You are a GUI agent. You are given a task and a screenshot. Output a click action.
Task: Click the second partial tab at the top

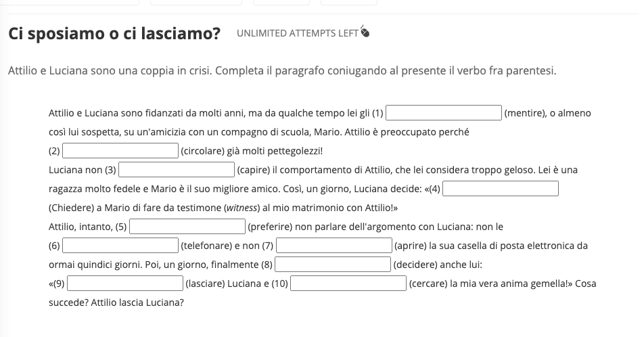pos(195,3)
